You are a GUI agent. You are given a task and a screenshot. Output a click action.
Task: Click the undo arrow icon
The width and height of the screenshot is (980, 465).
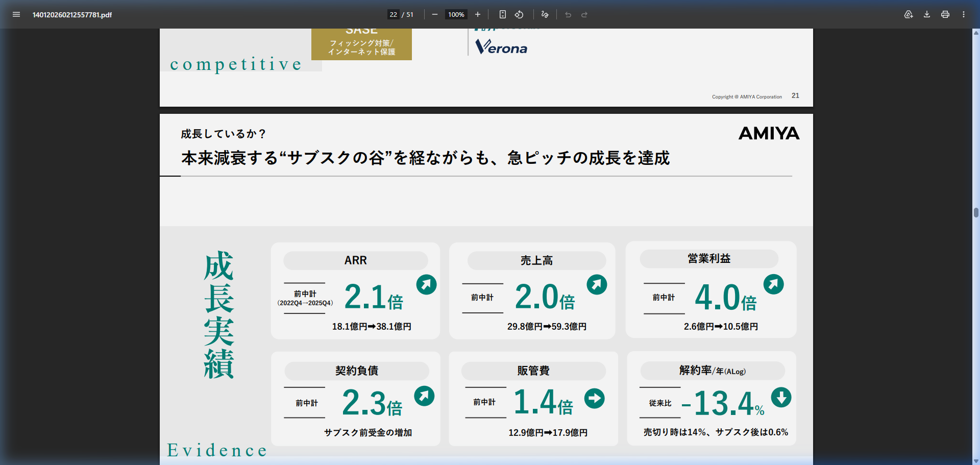[568, 14]
